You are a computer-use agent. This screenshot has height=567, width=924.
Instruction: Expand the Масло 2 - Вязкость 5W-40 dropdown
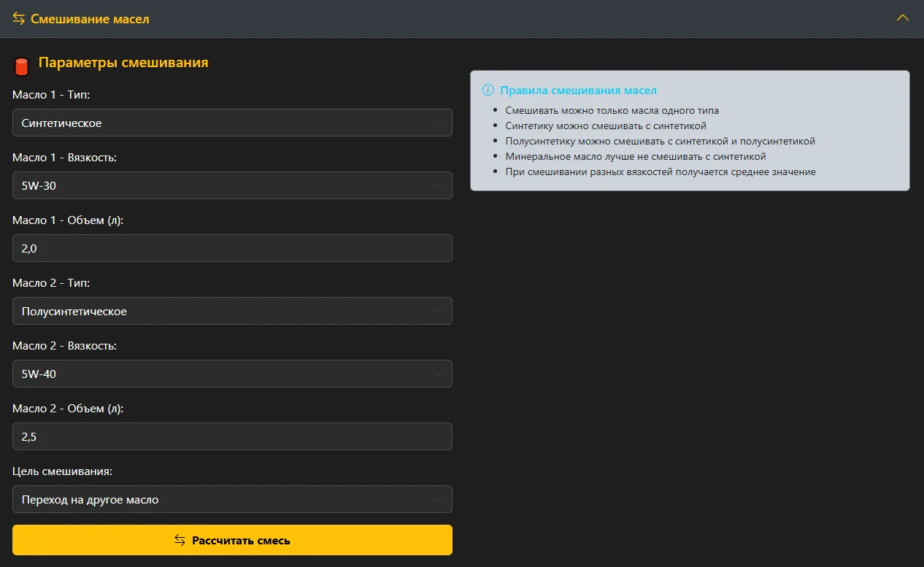[x=232, y=374]
